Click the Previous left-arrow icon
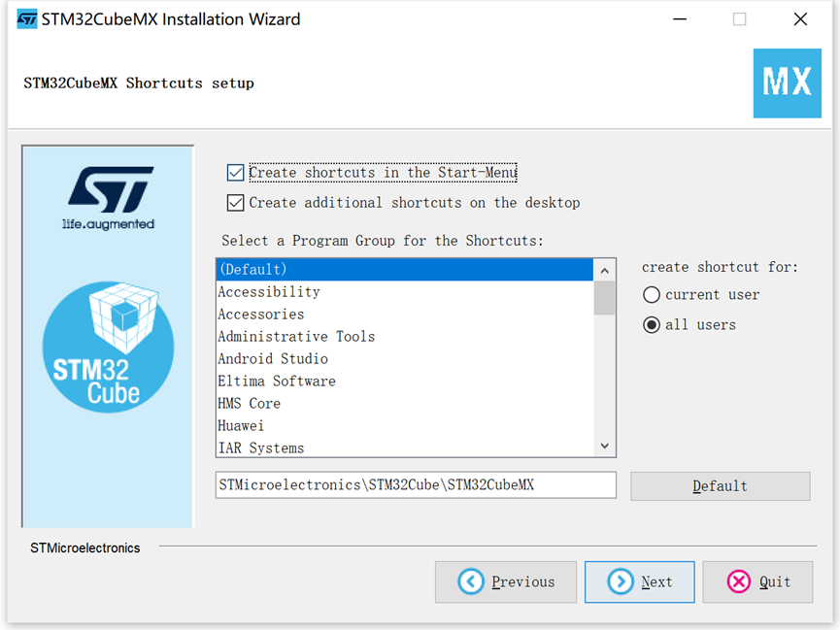Viewport: 840px width, 630px height. [471, 581]
